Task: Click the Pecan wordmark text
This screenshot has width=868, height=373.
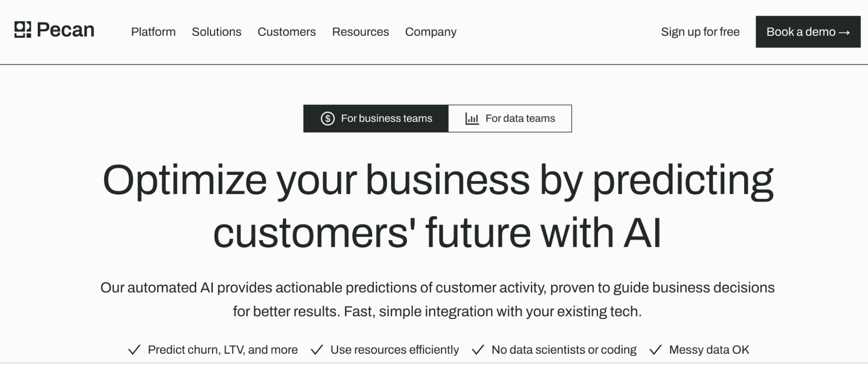Action: [x=66, y=30]
